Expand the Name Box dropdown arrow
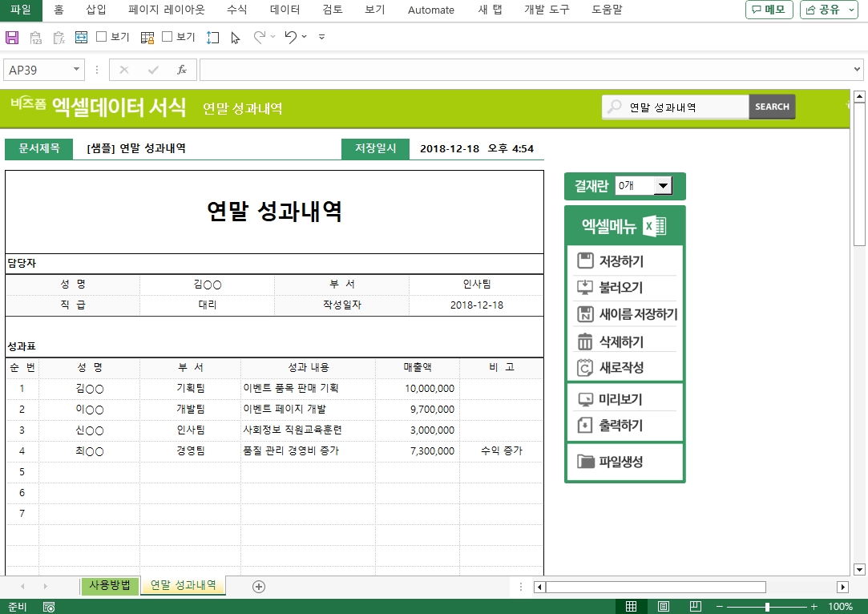Screen dimensions: 868x614 click(x=77, y=70)
